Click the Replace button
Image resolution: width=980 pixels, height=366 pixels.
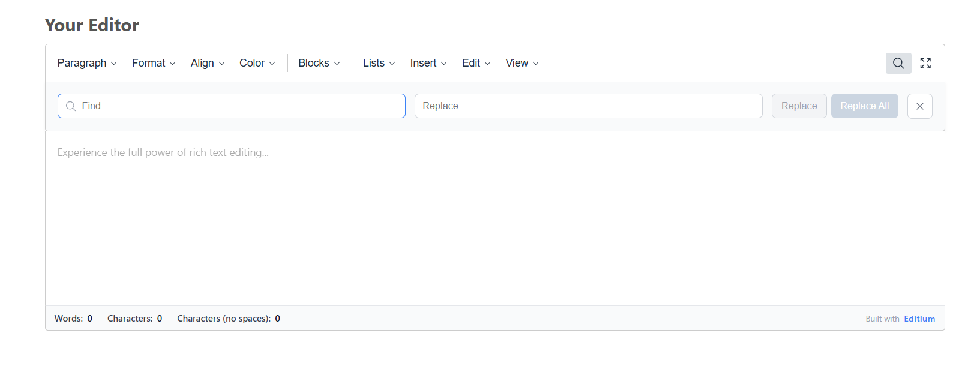(799, 106)
